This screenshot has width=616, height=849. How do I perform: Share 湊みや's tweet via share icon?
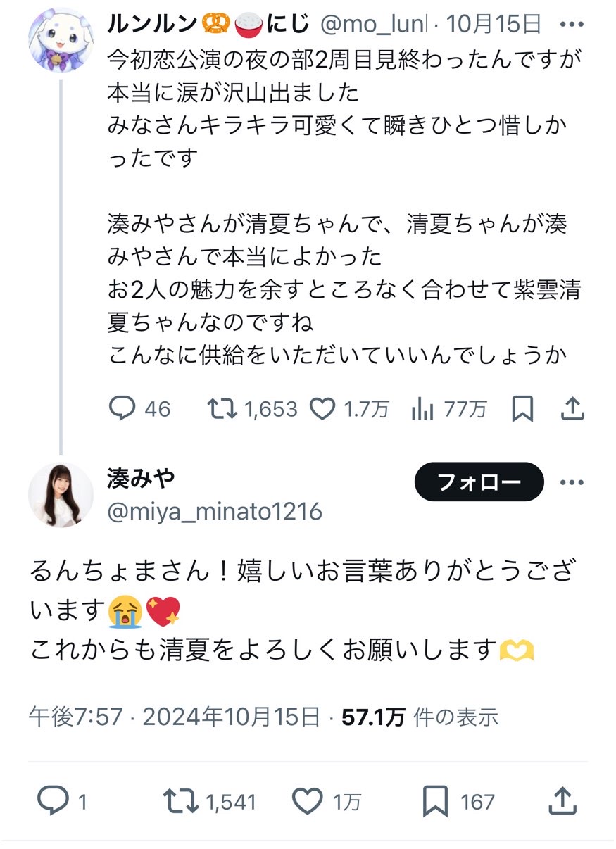[561, 800]
